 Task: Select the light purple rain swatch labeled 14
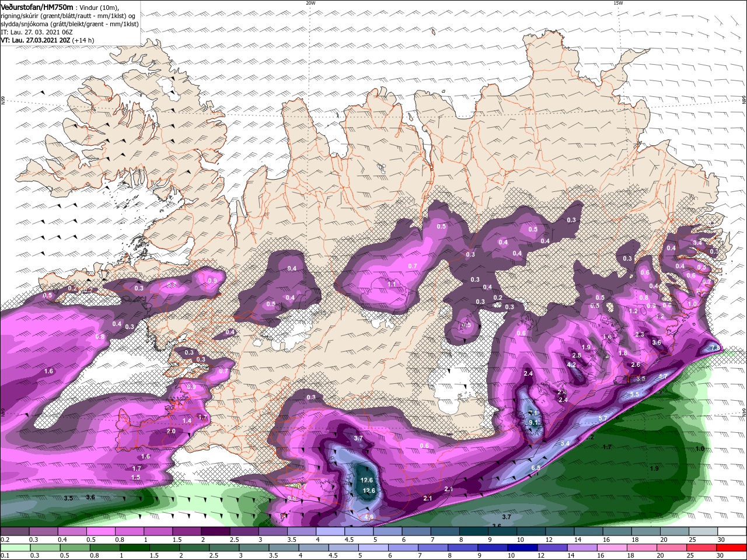point(581,548)
